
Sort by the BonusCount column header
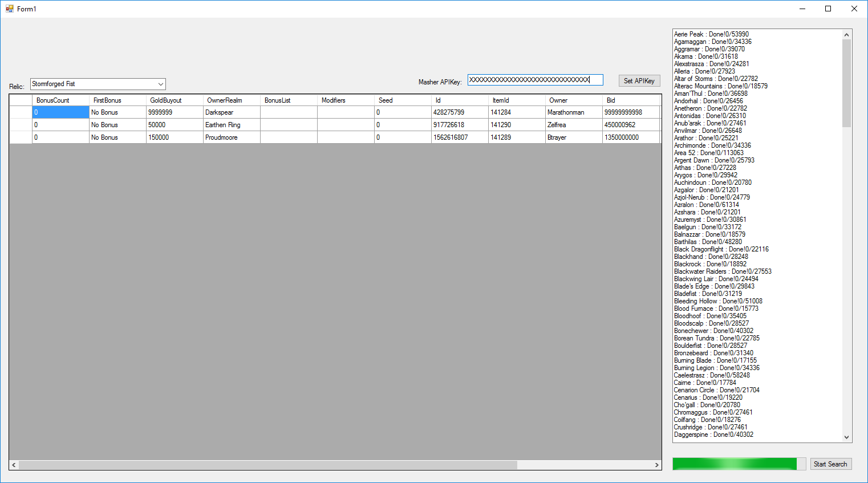tap(60, 100)
